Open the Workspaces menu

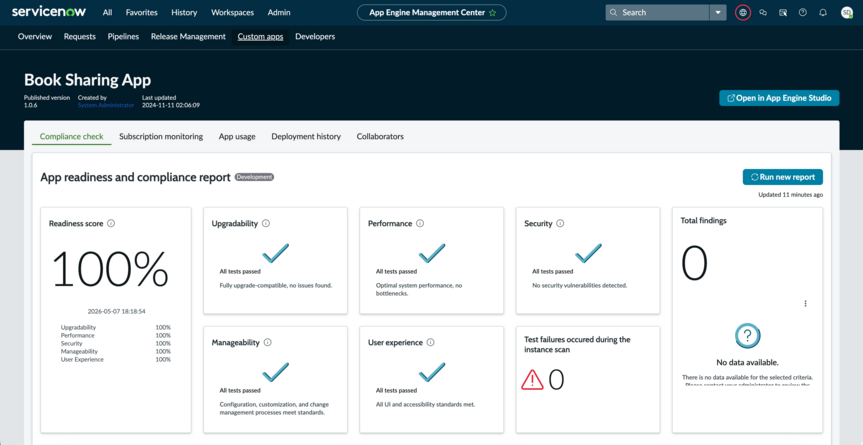tap(232, 13)
